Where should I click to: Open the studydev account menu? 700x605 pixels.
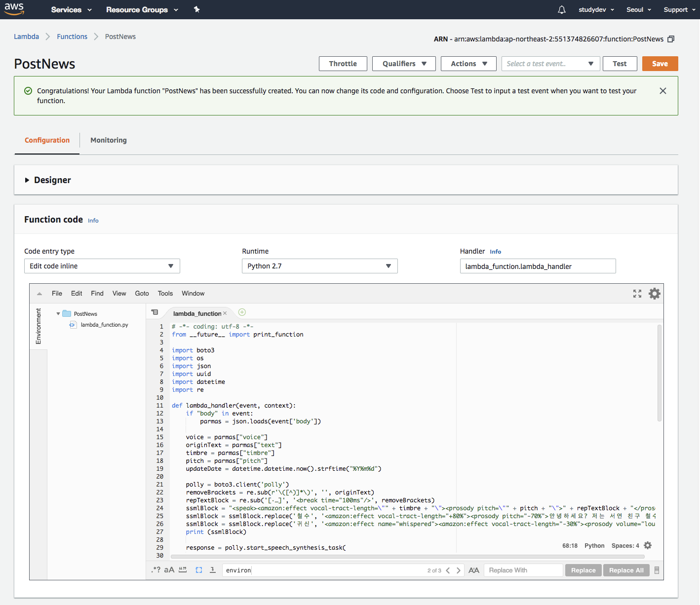[x=596, y=9]
